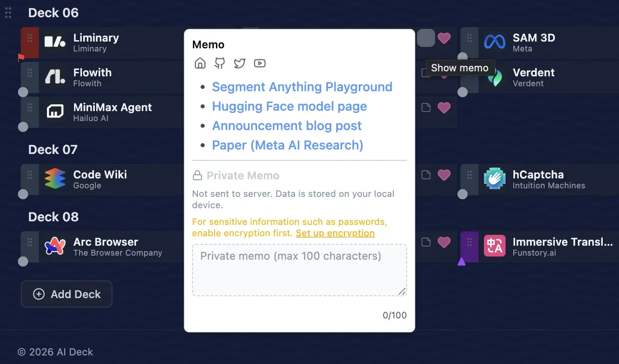This screenshot has height=364, width=619.
Task: Click the grip handle on the Flowith card
Action: 30,73
